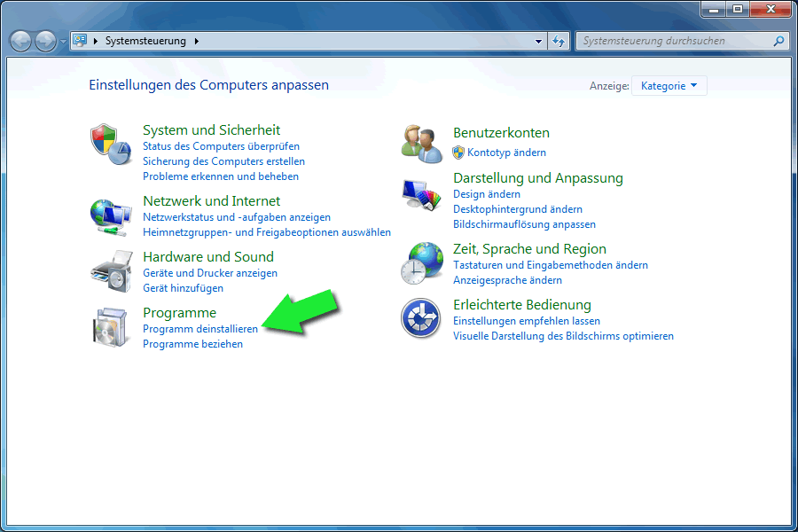
Task: Click Probleme erkennen und beheben
Action: 221,176
